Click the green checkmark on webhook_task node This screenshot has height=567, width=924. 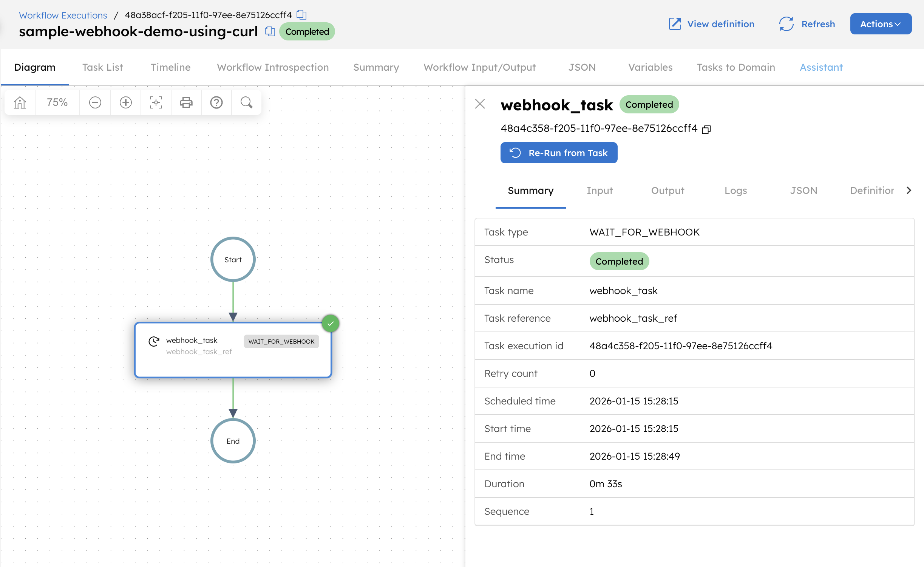click(331, 324)
